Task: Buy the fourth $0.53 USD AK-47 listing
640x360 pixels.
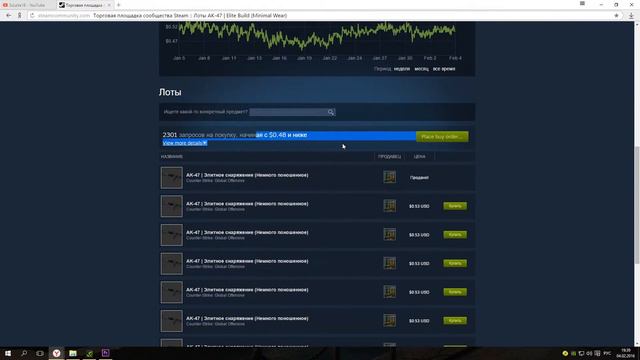Action: (x=455, y=292)
